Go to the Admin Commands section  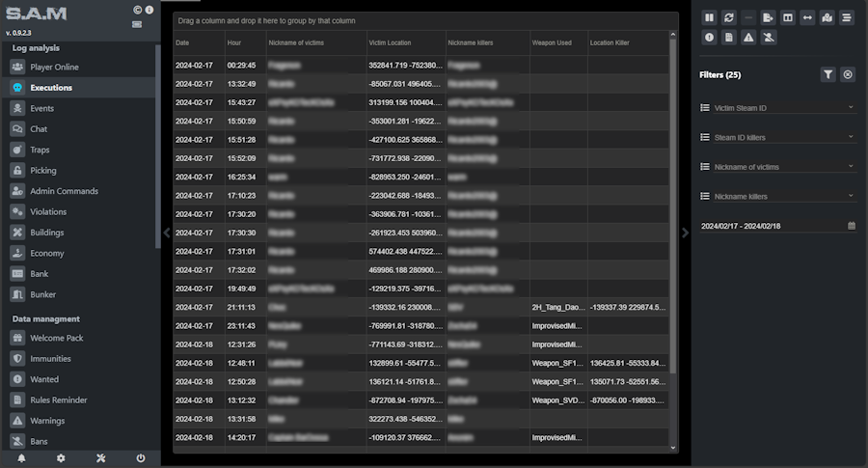point(64,191)
